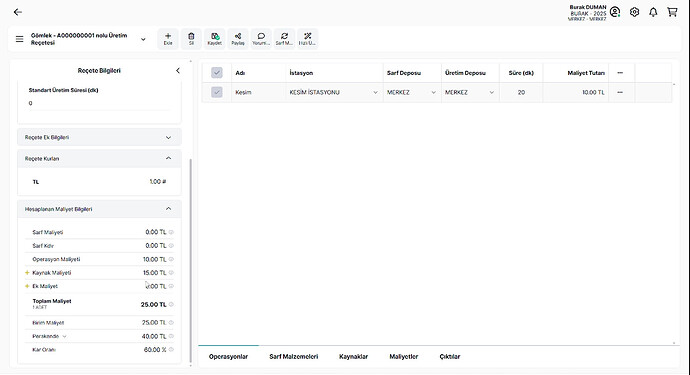The width and height of the screenshot is (690, 375).
Task: Click the Adı column header
Action: 240,73
